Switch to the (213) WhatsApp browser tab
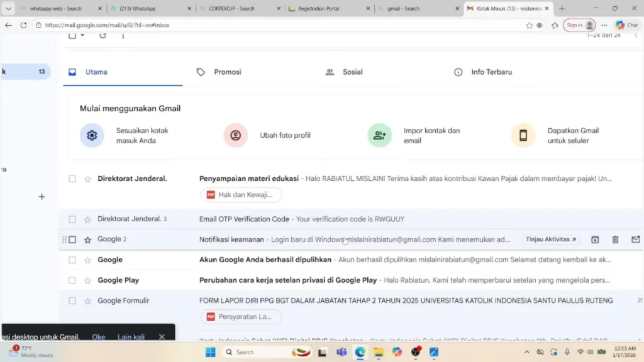This screenshot has height=362, width=644. [150, 8]
